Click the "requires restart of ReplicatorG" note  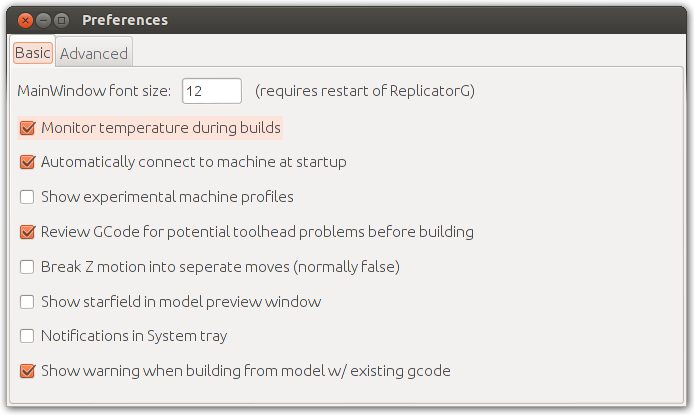point(364,91)
